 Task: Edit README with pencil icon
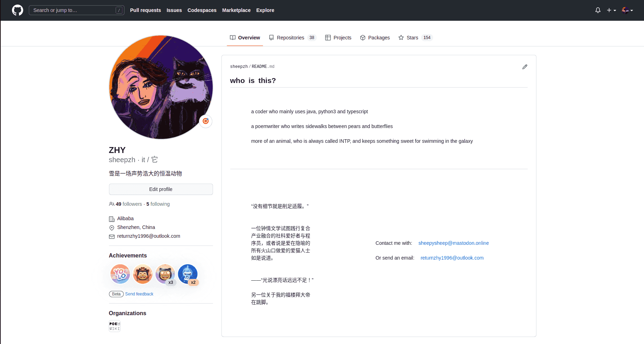525,67
